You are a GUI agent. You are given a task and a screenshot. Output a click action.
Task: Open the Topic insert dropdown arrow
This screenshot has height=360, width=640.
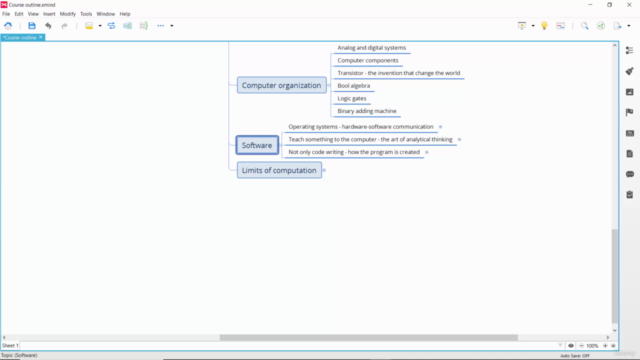100,26
